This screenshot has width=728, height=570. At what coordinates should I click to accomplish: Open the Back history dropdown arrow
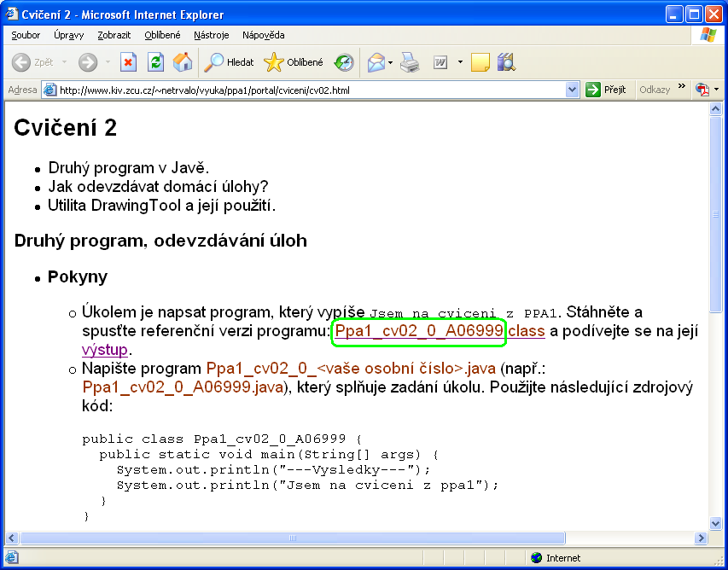click(64, 62)
